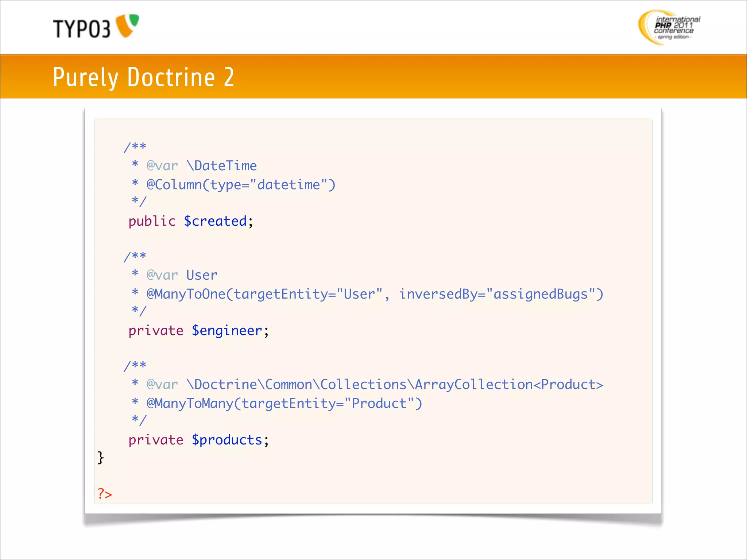Click the '@var \Doctrine\Common\Collections\ArrayCollection<Product>' line
The height and width of the screenshot is (560, 747).
(x=367, y=385)
